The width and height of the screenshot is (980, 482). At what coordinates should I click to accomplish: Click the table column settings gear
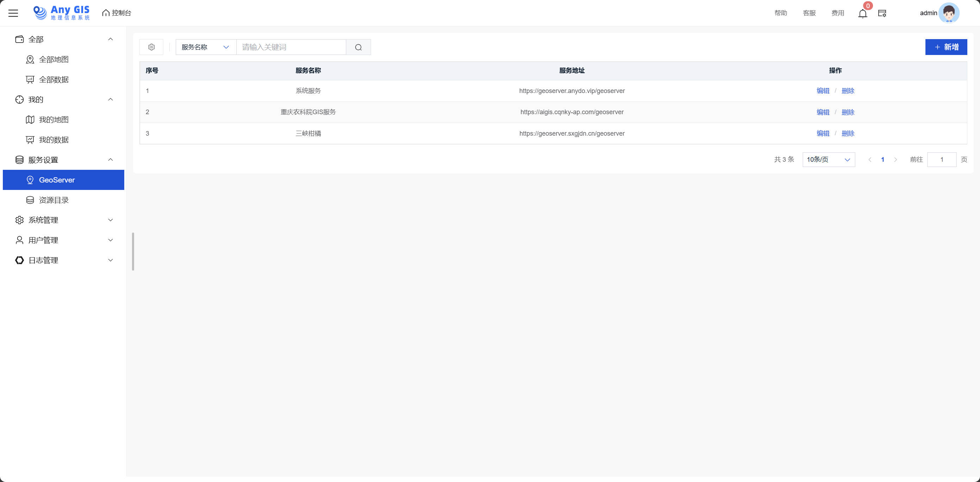tap(151, 47)
